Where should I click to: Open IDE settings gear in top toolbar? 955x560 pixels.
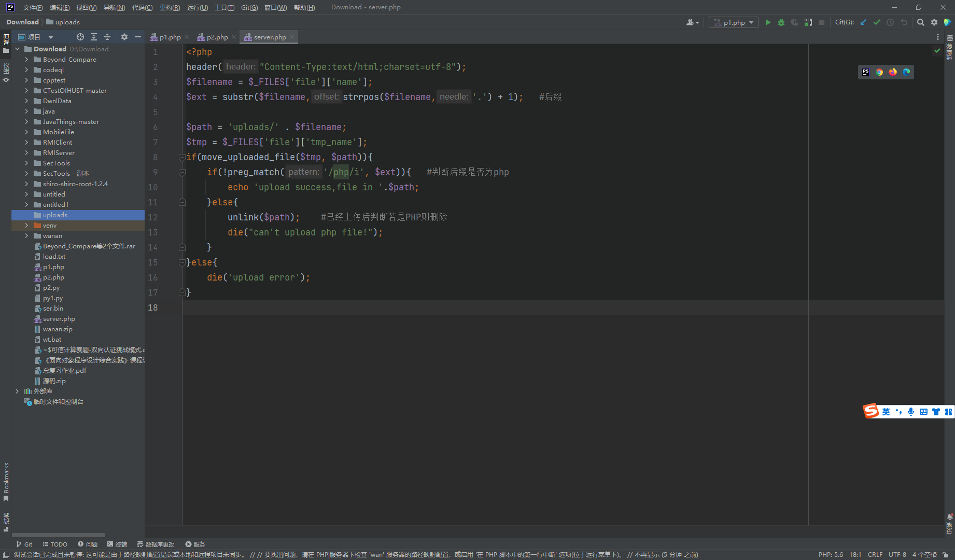coord(934,22)
